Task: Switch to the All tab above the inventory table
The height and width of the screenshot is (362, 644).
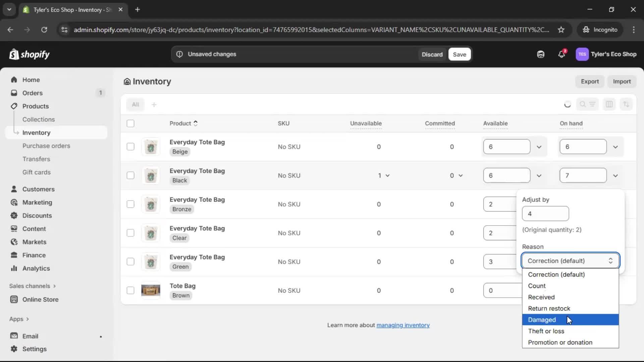Action: [136, 104]
